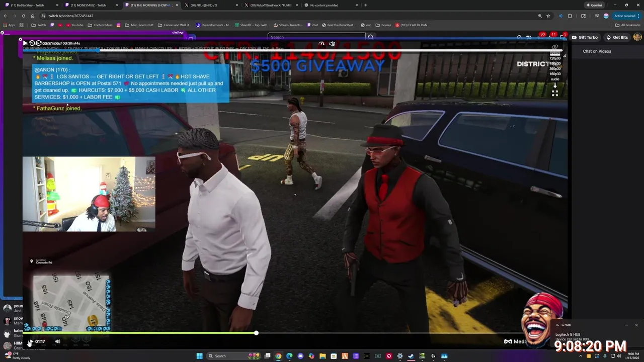Mute the bottom player volume icon
The height and width of the screenshot is (362, 644).
tap(57, 341)
